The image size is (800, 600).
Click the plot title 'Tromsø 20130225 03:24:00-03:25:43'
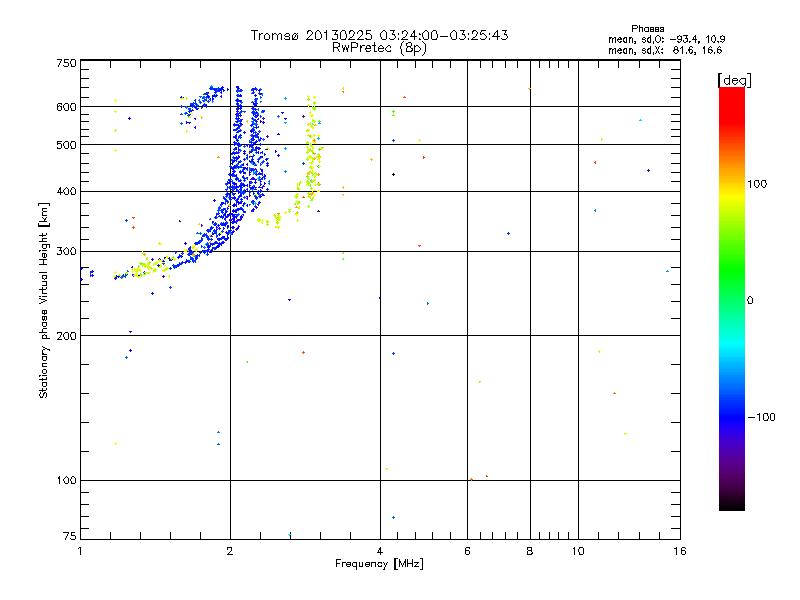tap(379, 35)
